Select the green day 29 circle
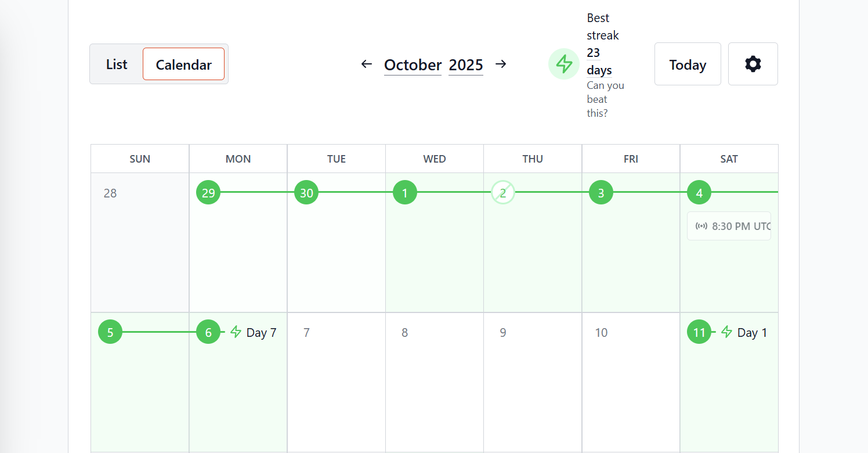868x453 pixels. [x=208, y=193]
